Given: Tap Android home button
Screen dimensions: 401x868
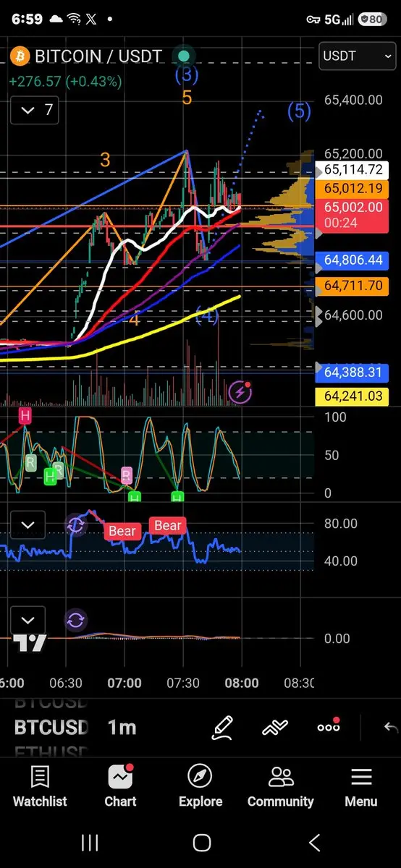Looking at the screenshot, I should click(202, 842).
